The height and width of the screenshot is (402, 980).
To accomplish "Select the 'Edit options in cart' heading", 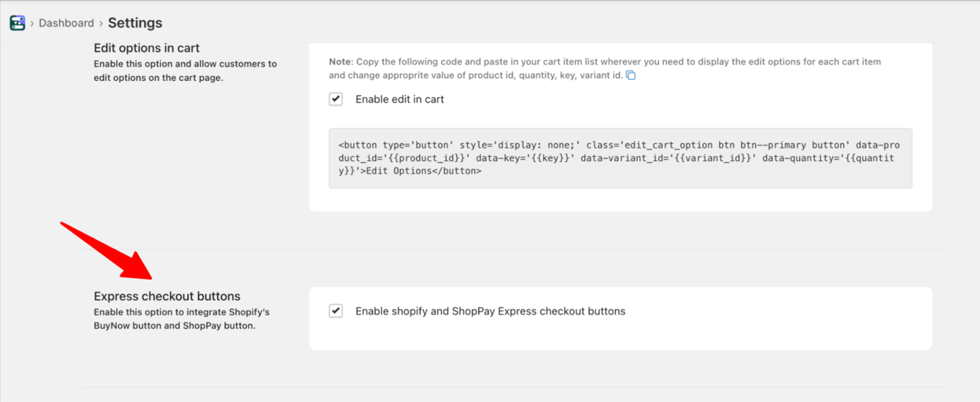I will point(146,48).
